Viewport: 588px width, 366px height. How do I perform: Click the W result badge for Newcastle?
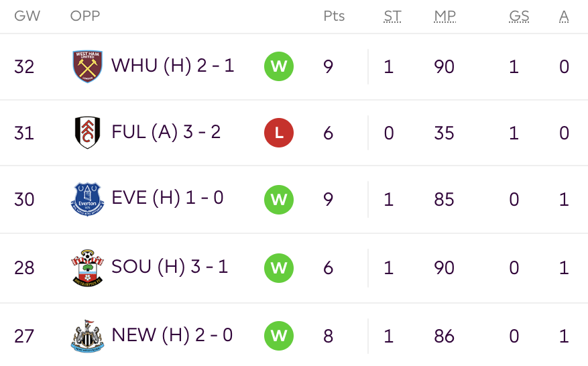(x=279, y=336)
